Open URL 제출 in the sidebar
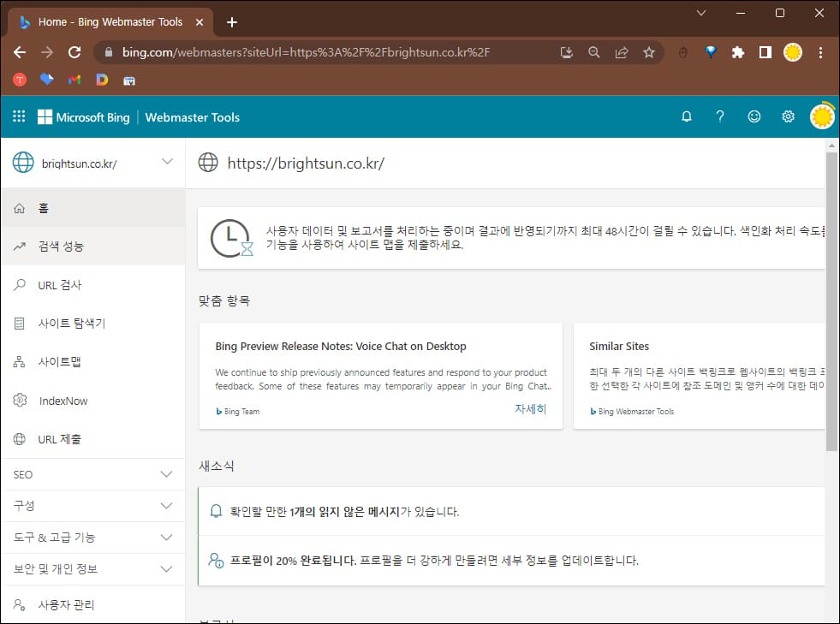This screenshot has width=840, height=624. coord(93,439)
